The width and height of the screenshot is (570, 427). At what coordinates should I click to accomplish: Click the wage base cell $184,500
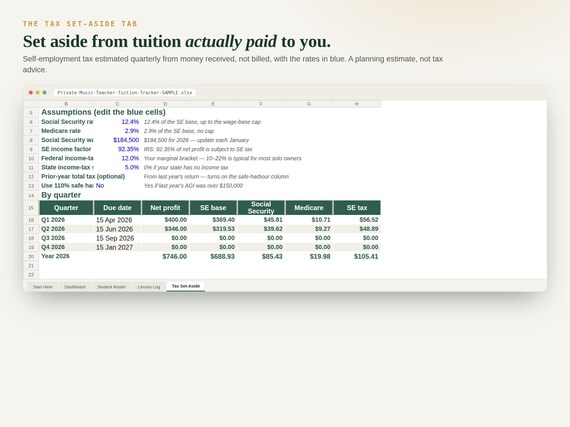[x=117, y=140]
